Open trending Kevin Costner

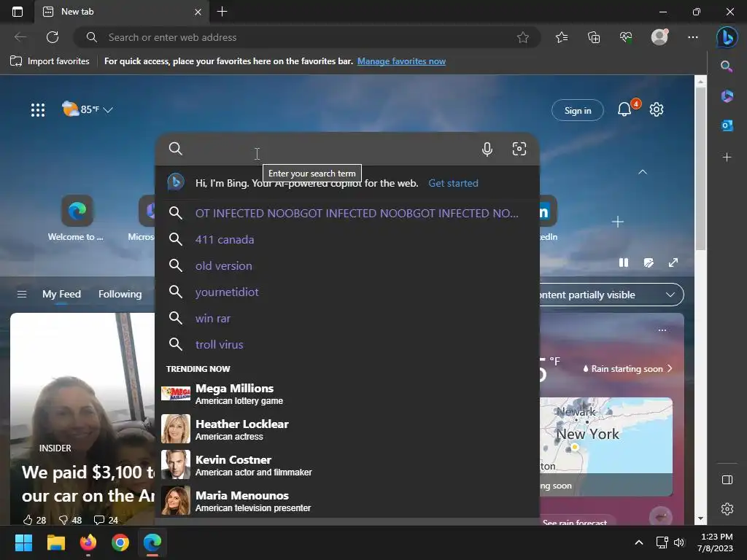point(347,464)
